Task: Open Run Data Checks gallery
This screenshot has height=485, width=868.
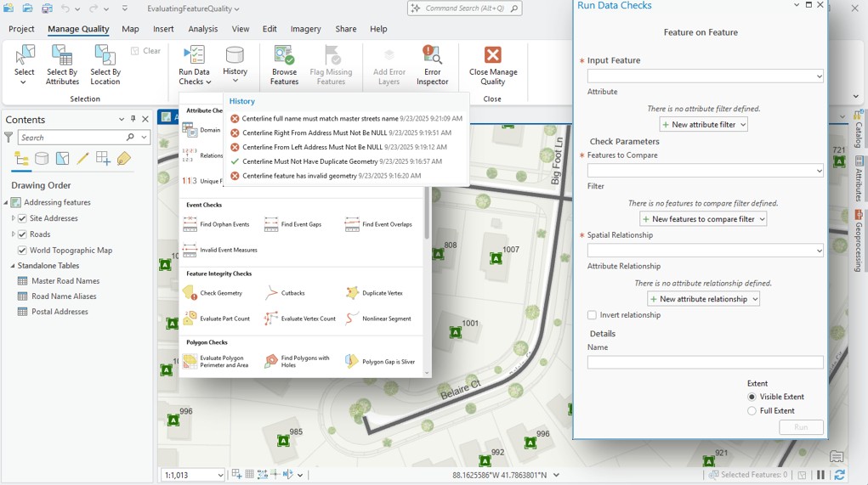Action: pos(195,65)
